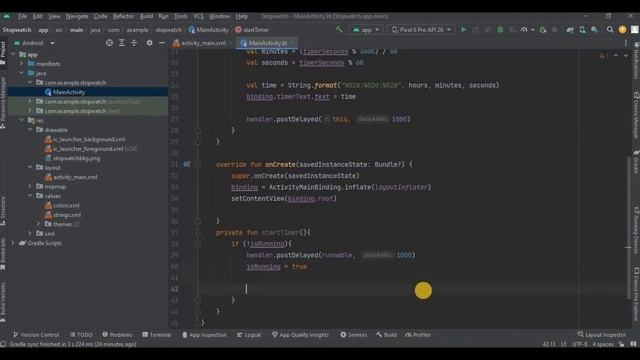640x360 pixels.
Task: Open Logcat tool window
Action: click(249, 335)
